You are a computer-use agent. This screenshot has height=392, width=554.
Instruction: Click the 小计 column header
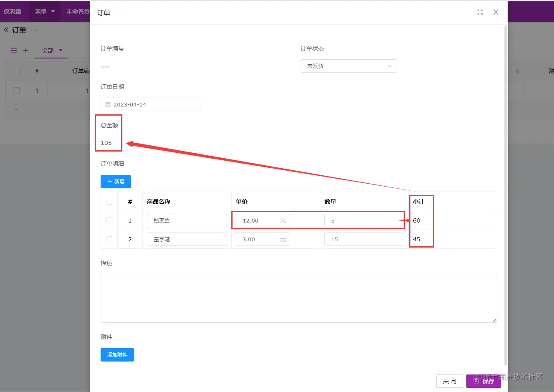419,202
